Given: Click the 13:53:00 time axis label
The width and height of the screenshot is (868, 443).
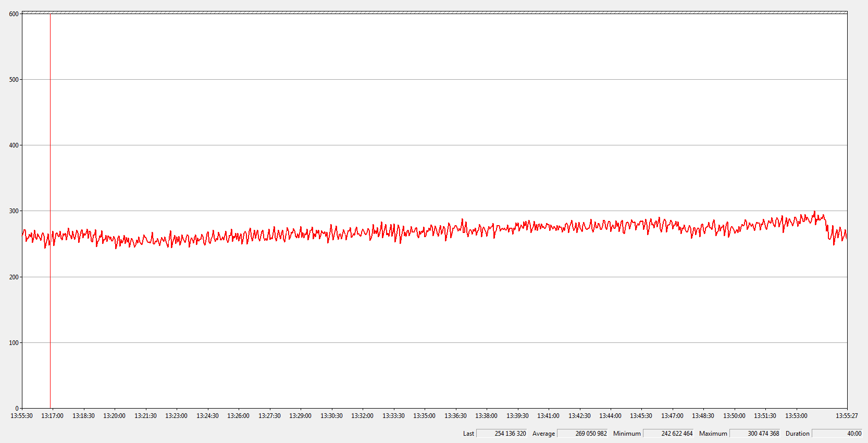Looking at the screenshot, I should pos(796,416).
